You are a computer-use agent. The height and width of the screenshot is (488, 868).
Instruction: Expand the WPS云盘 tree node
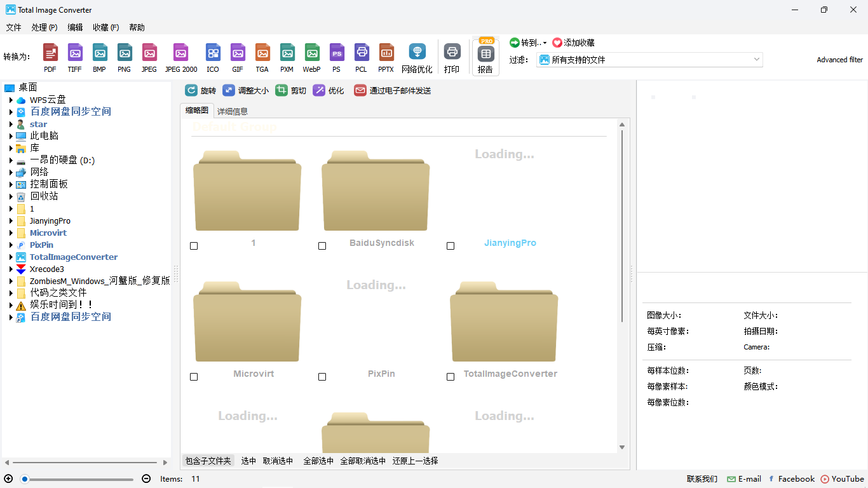tap(11, 100)
